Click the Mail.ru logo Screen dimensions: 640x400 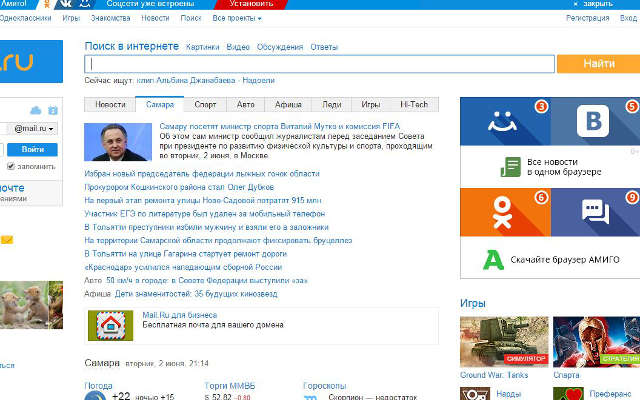31,62
